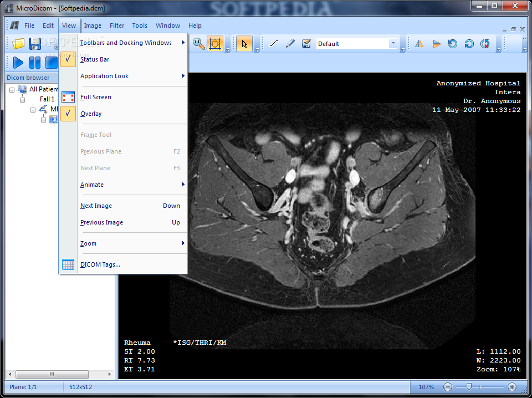The width and height of the screenshot is (532, 398).
Task: Rotate image clockwise icon
Action: click(469, 44)
